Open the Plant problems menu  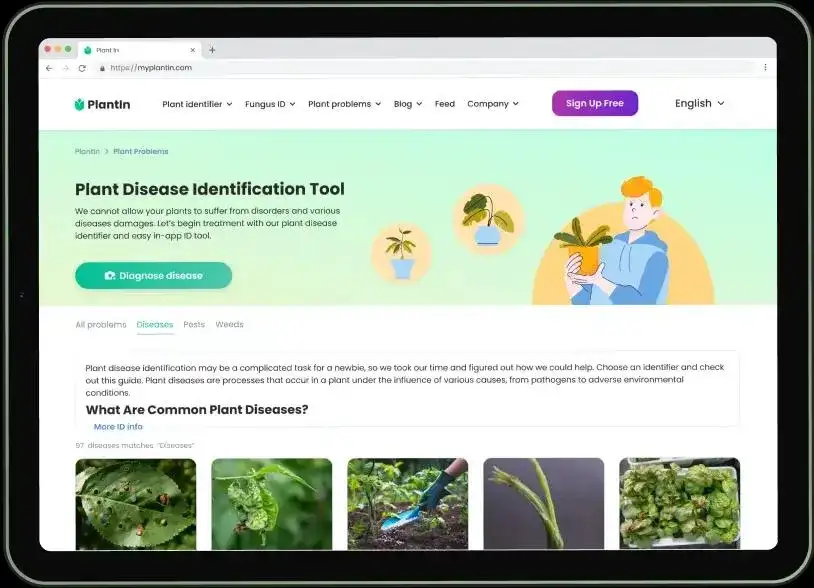pyautogui.click(x=344, y=104)
